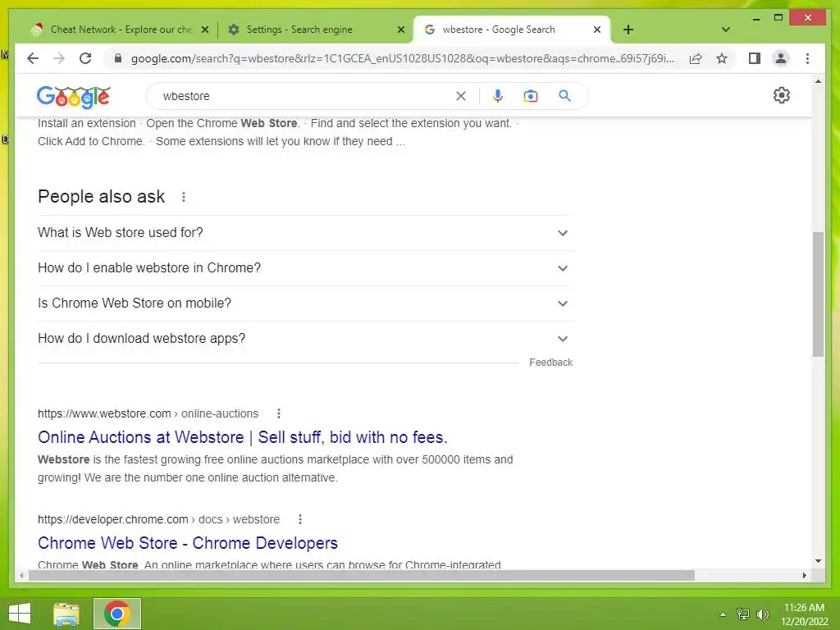
Task: Close the wbestore Google Search tab
Action: click(x=597, y=30)
